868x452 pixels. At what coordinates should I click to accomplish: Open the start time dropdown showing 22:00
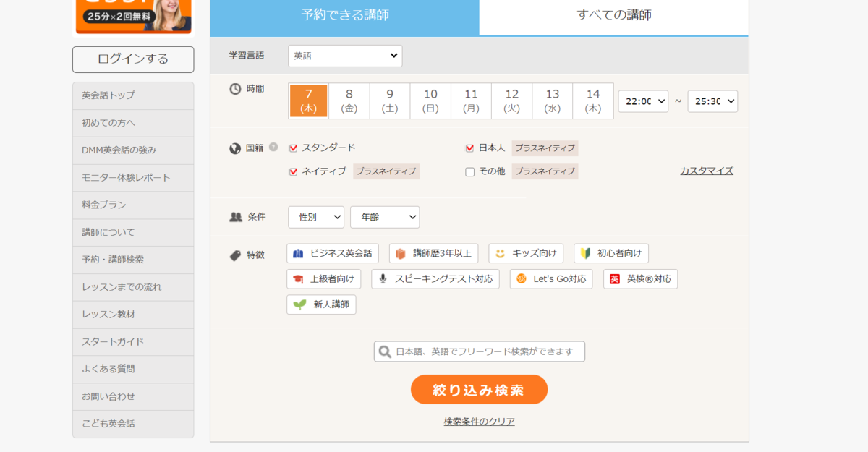click(643, 101)
